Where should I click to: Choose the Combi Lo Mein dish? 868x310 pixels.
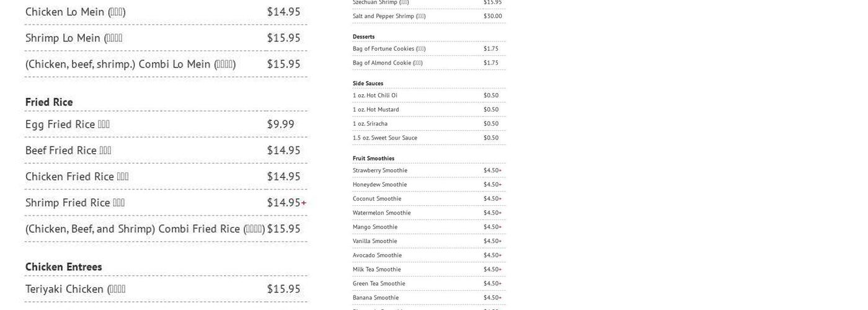pos(130,64)
